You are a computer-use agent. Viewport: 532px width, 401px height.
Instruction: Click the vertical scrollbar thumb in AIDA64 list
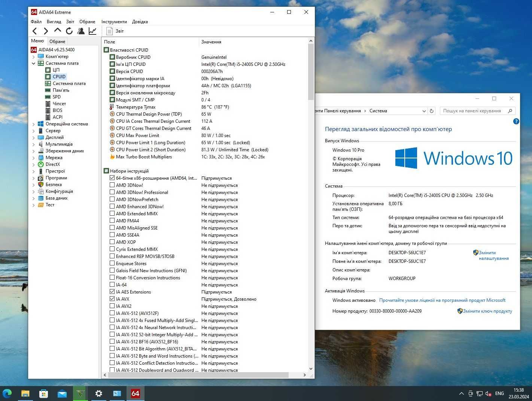pyautogui.click(x=311, y=72)
